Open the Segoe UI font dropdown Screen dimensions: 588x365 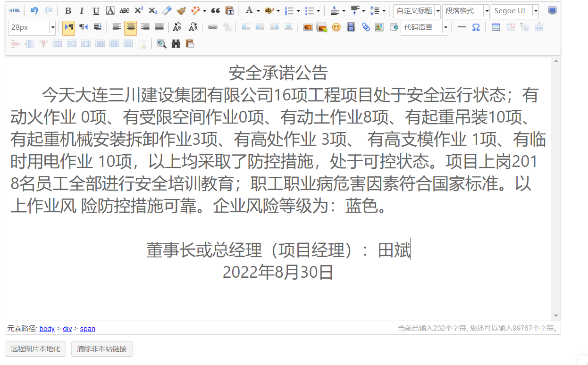point(515,11)
